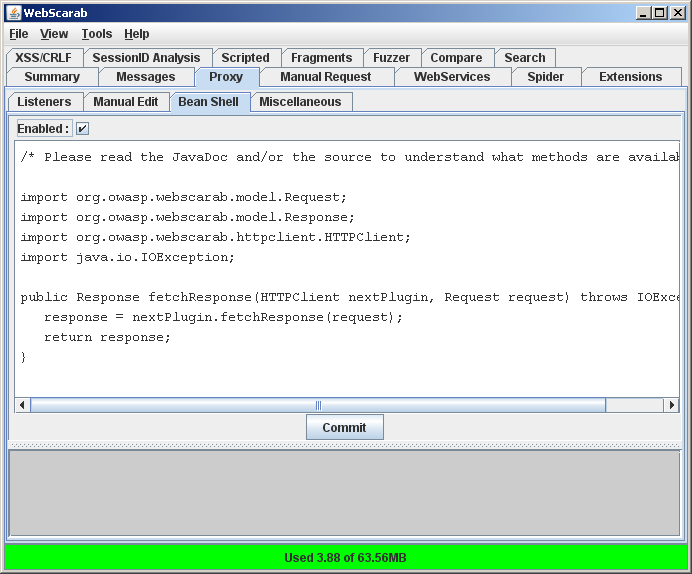The width and height of the screenshot is (692, 574).
Task: Select the Listeners sub-tab
Action: coord(44,102)
